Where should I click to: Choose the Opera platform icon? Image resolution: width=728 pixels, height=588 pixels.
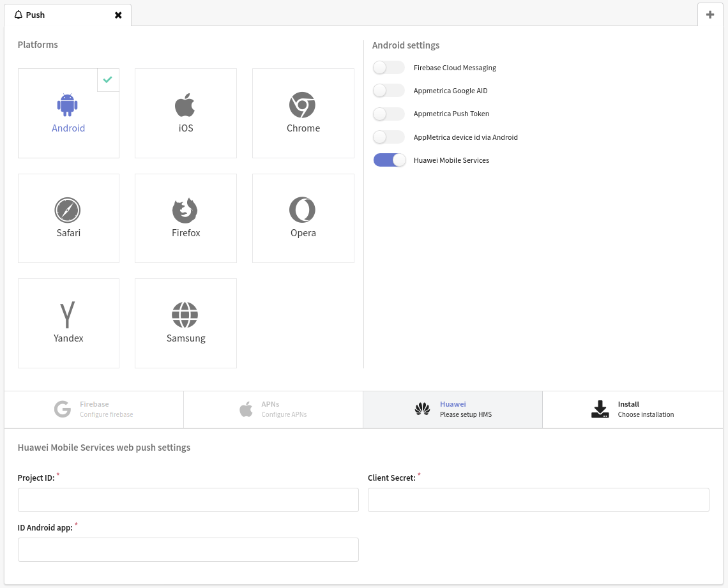(x=302, y=210)
